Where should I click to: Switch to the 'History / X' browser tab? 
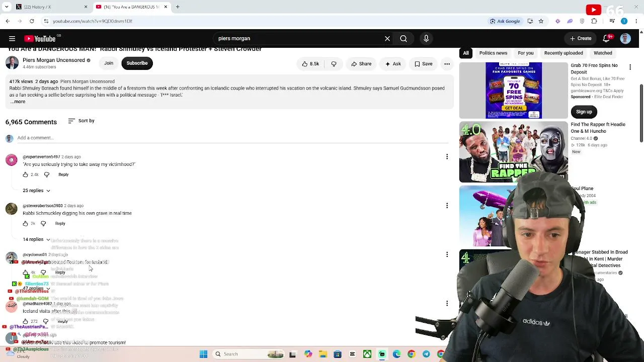click(x=50, y=7)
